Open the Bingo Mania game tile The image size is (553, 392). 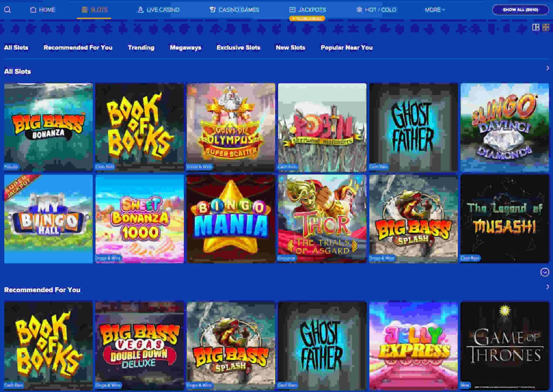(x=231, y=219)
